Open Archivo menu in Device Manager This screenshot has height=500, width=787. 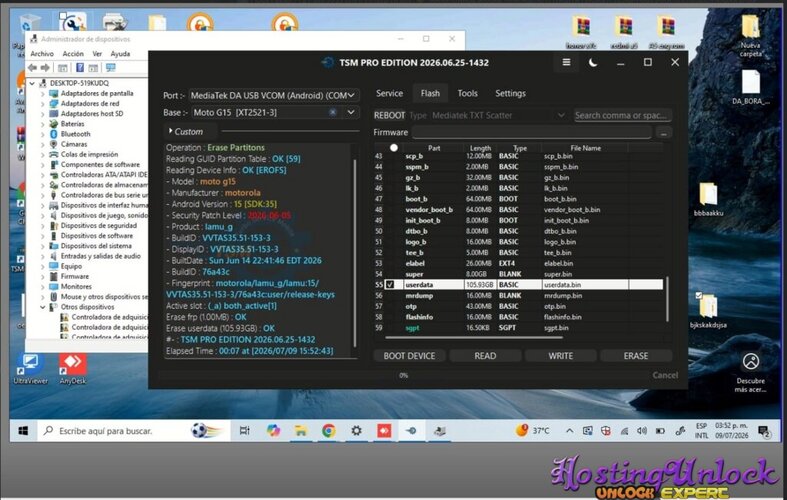(x=42, y=54)
